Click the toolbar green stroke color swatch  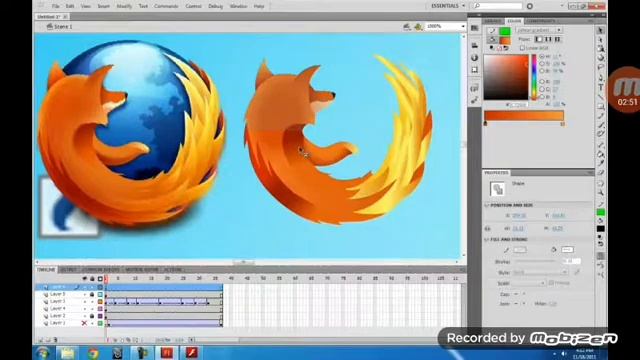(600, 212)
